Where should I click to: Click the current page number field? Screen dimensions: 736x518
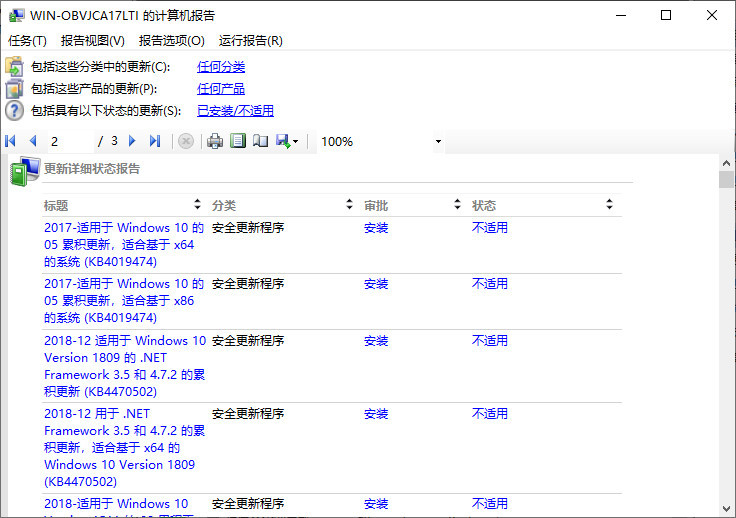tap(70, 141)
